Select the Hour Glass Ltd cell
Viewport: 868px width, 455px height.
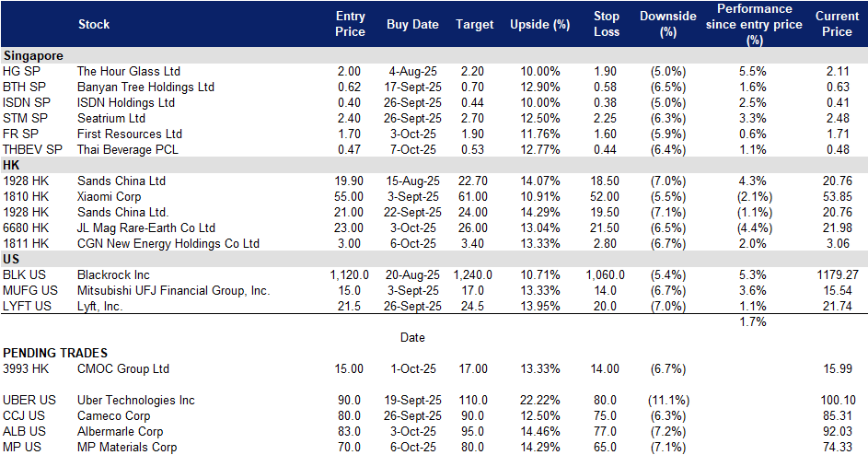coord(129,72)
